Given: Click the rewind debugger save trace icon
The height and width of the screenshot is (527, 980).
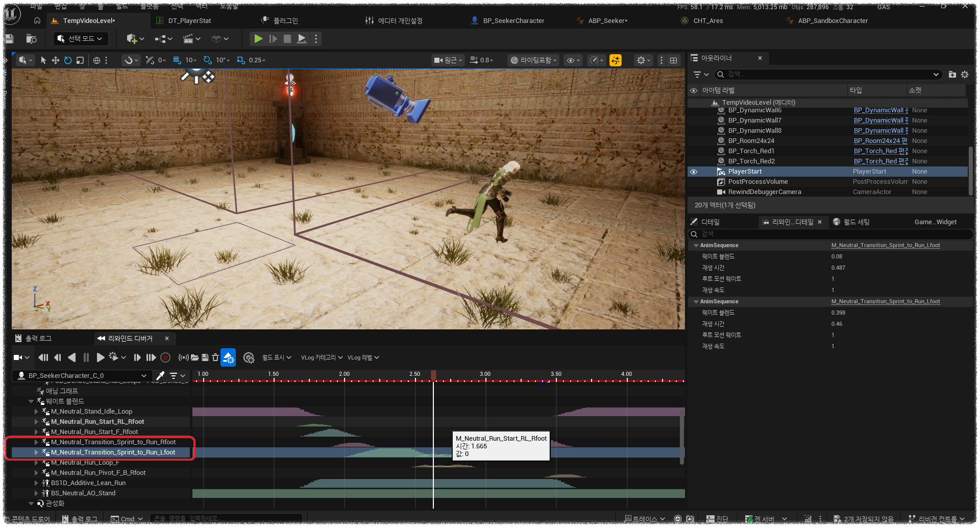Looking at the screenshot, I should tap(205, 357).
